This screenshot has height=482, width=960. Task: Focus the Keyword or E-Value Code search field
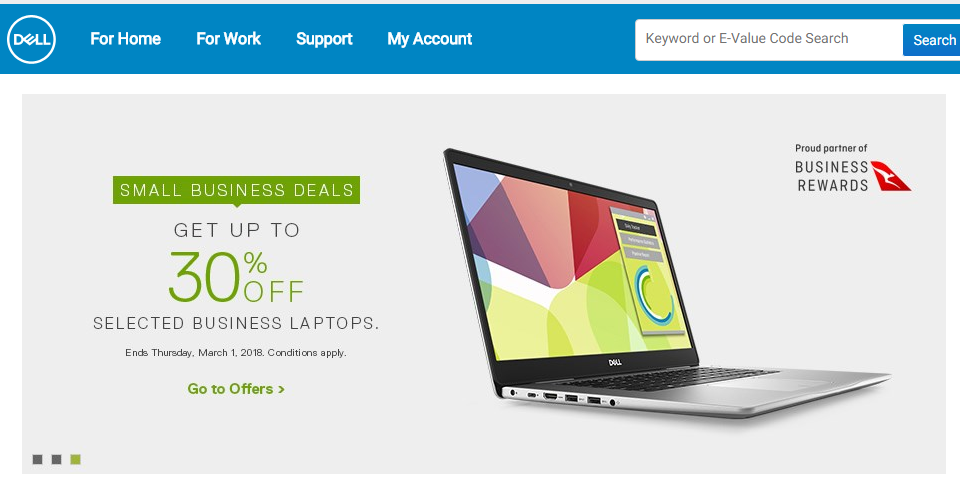click(x=768, y=40)
